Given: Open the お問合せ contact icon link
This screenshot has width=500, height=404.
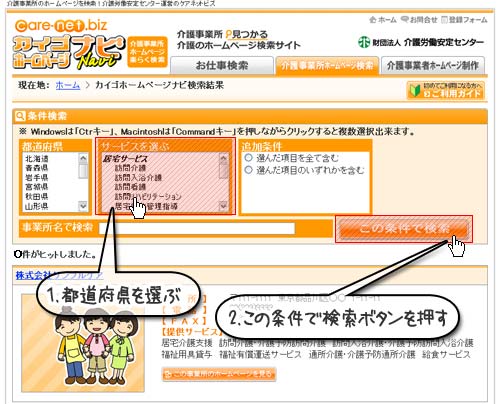Looking at the screenshot, I should click(404, 20).
